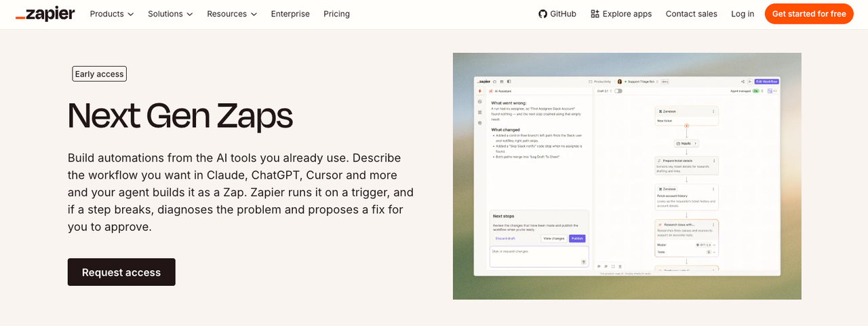Select the Zendesk New ticket node
The width and height of the screenshot is (868, 326).
[x=686, y=115]
